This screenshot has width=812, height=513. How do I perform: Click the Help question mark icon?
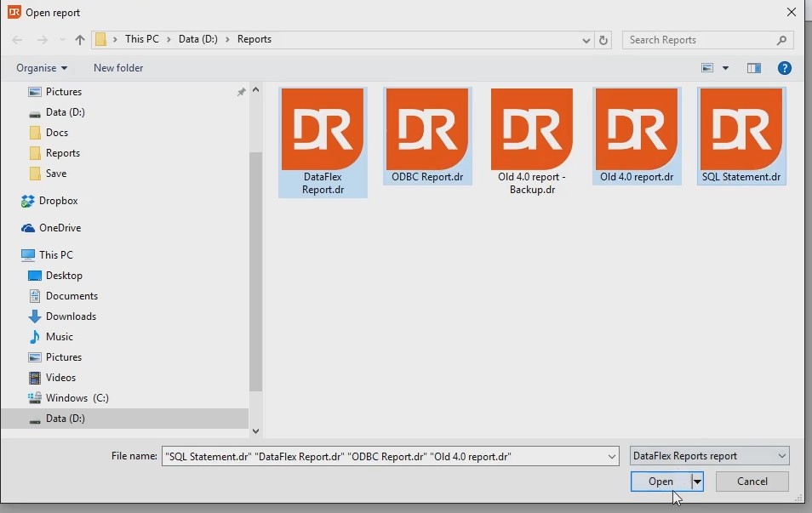(x=785, y=68)
